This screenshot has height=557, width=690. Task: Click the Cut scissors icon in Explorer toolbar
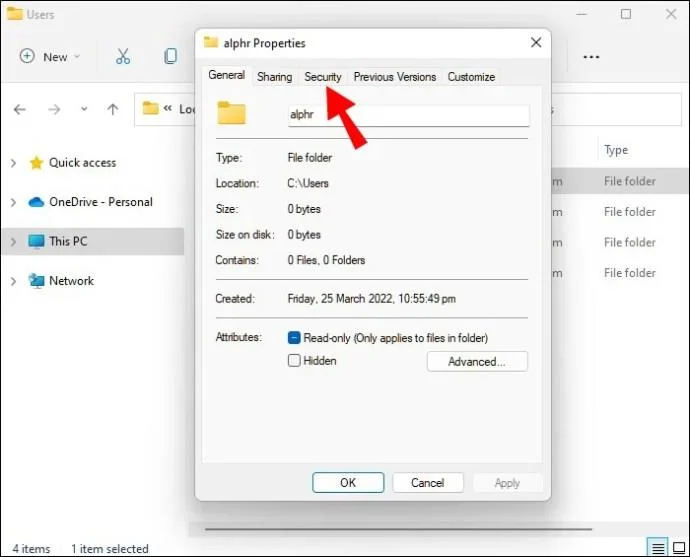(123, 56)
